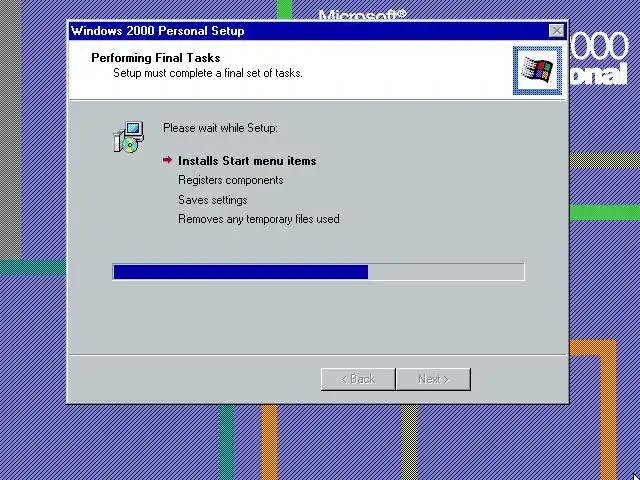Close the Windows 2000 Personal Setup window
The height and width of the screenshot is (480, 640).
[556, 31]
